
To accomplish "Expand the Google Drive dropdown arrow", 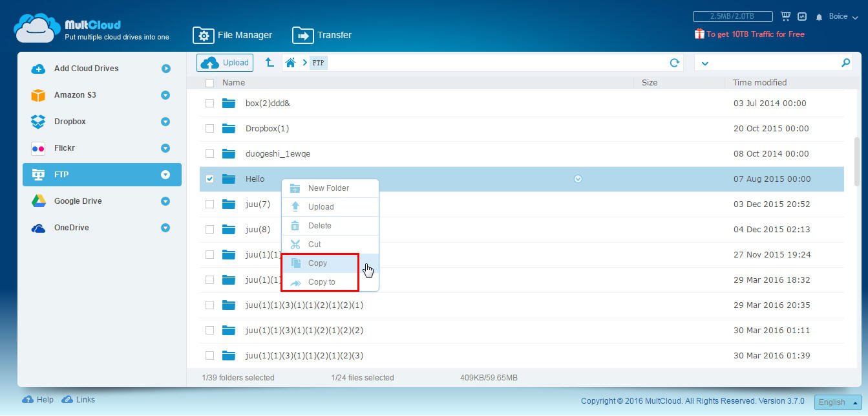I will [x=165, y=201].
